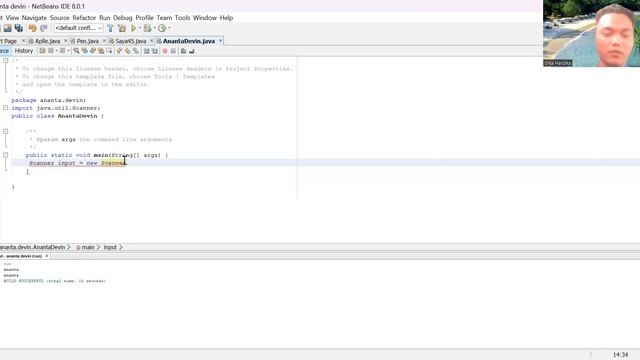Screen dimensions: 640x360
Task: Switch to History editor view
Action: (x=24, y=51)
